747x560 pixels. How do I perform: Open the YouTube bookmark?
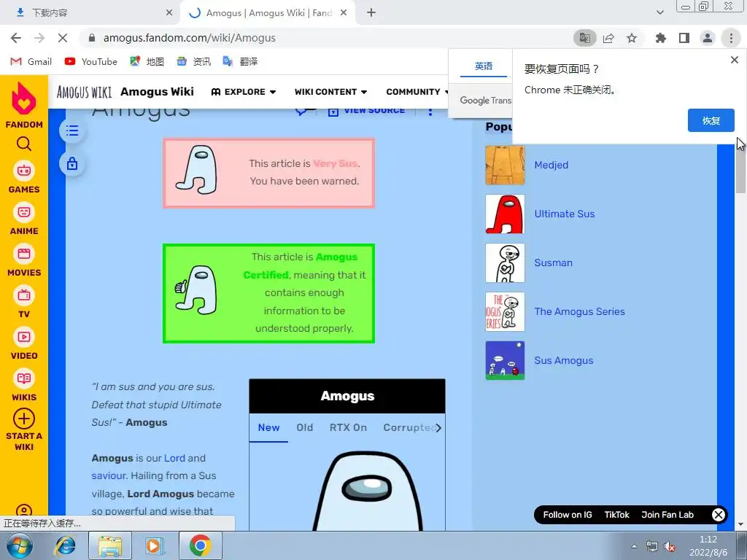[91, 61]
